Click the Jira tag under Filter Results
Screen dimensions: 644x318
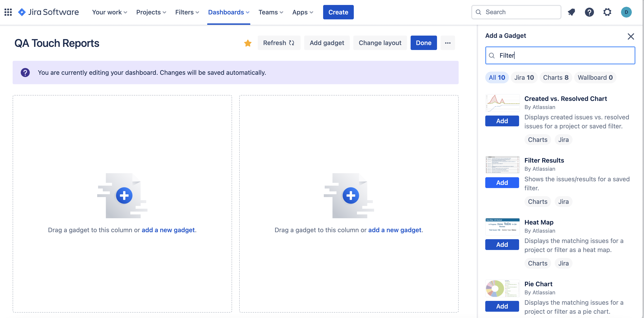pyautogui.click(x=563, y=202)
